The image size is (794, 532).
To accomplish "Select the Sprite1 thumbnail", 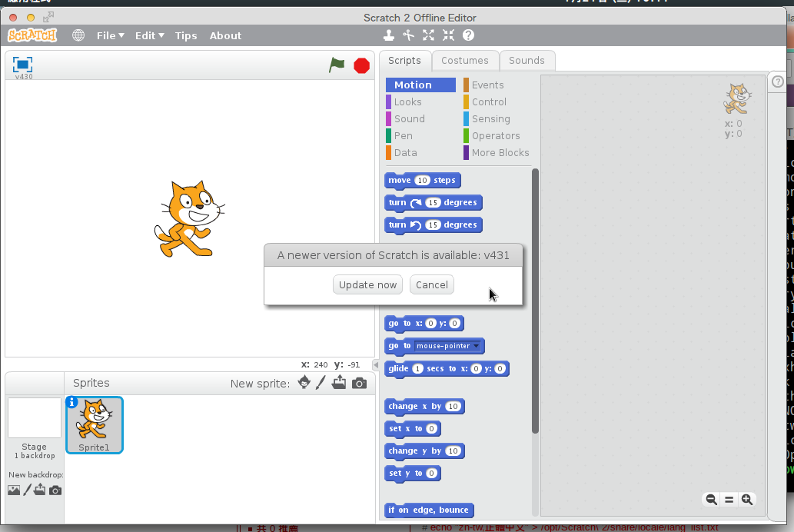I will point(95,425).
